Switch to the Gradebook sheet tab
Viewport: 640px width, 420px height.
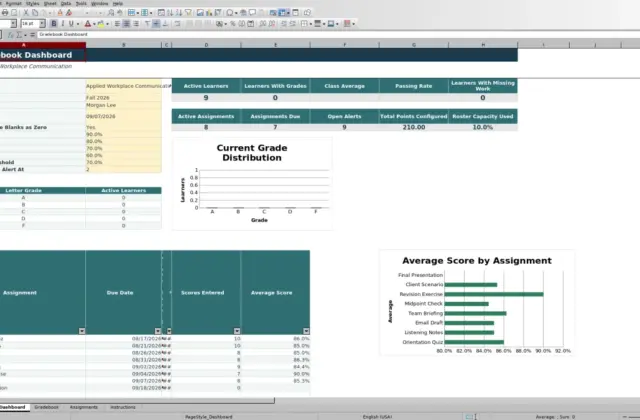(x=46, y=407)
